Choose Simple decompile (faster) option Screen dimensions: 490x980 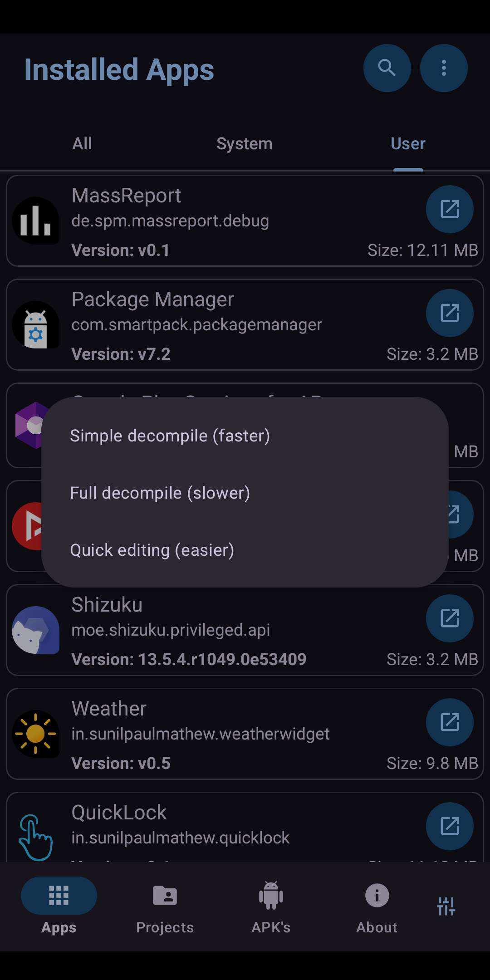click(170, 436)
